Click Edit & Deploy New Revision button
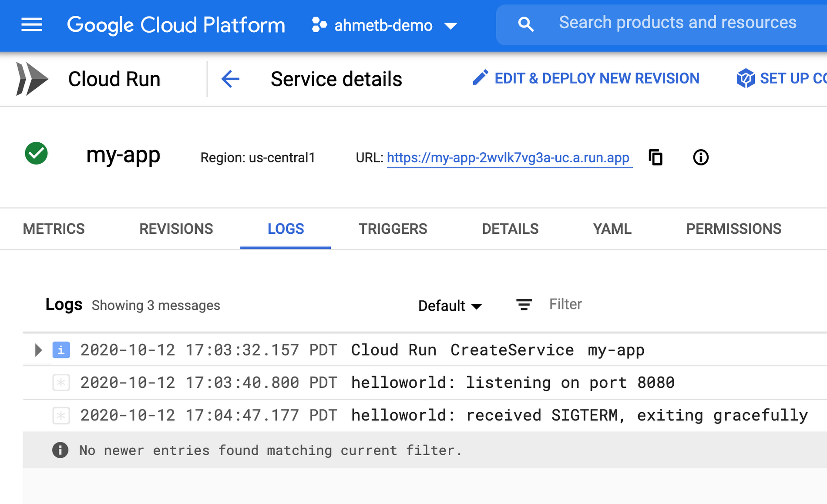 click(586, 78)
